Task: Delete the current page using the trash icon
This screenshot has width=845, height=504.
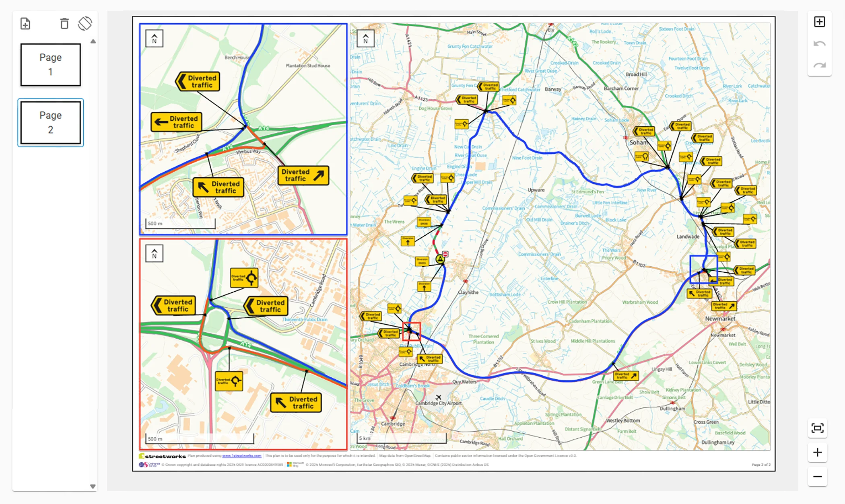Action: 64,24
